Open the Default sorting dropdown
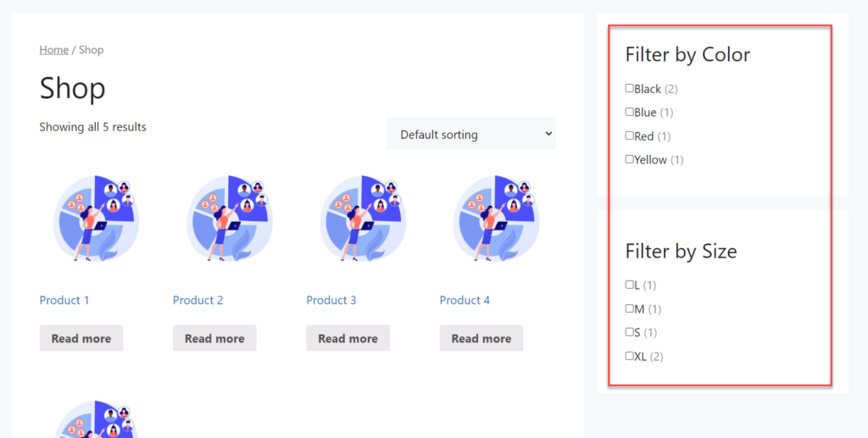Screen dimensions: 868x438 pos(471,134)
